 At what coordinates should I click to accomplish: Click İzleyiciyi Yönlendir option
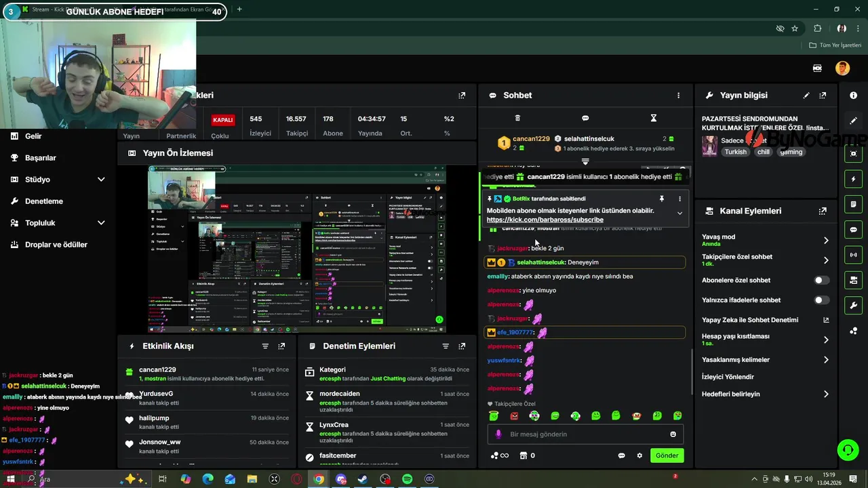coord(728,377)
